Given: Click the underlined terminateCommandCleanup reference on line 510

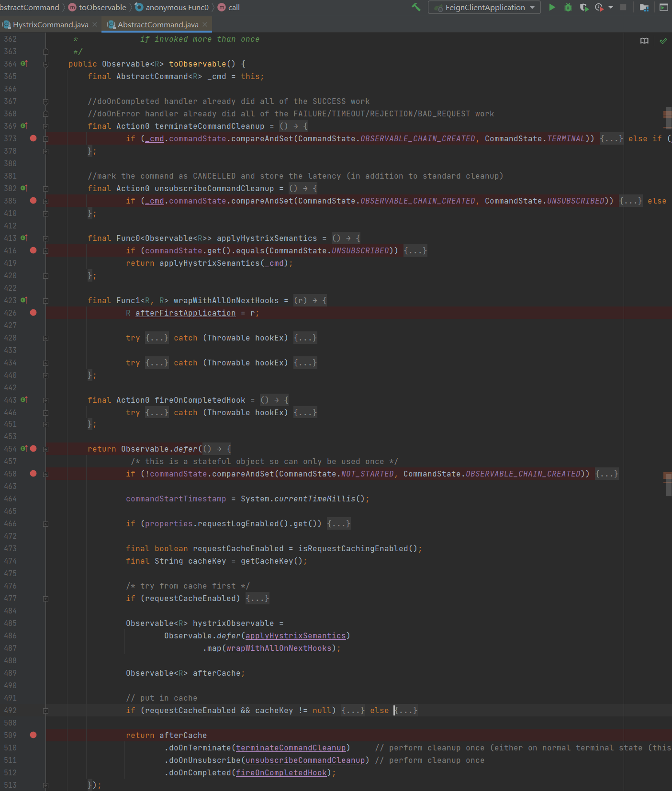Looking at the screenshot, I should click(291, 748).
